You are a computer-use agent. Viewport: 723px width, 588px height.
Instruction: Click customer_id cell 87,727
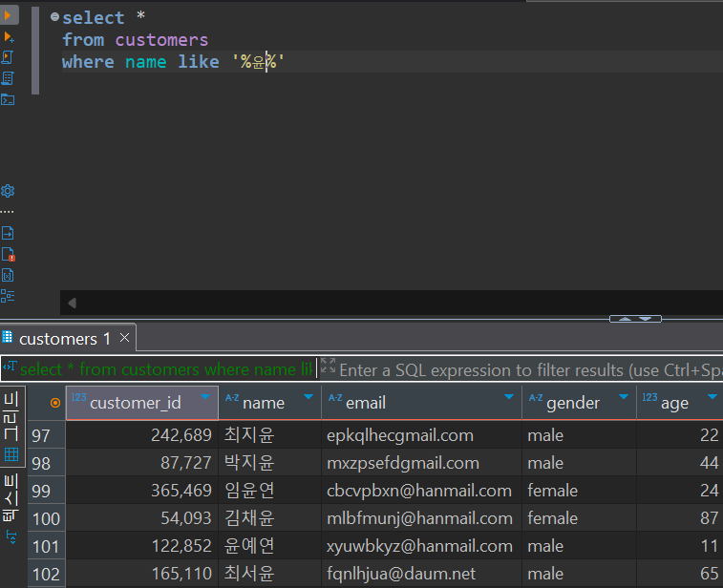142,463
